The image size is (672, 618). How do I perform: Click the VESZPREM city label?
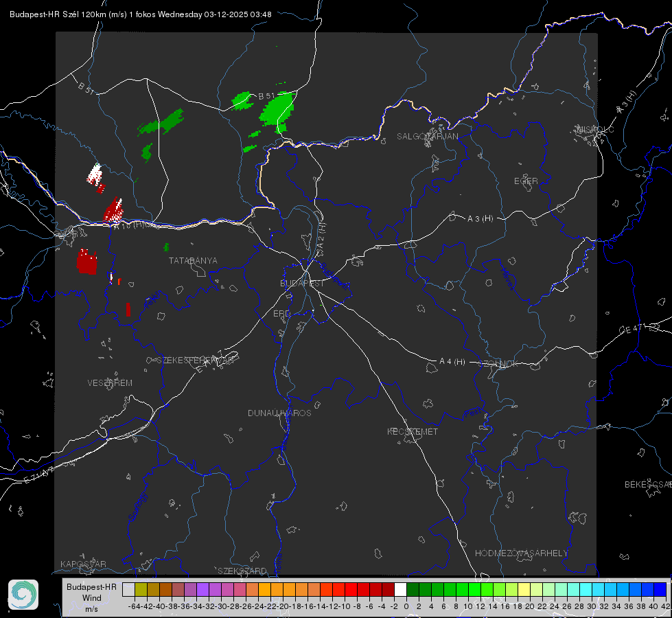(110, 382)
